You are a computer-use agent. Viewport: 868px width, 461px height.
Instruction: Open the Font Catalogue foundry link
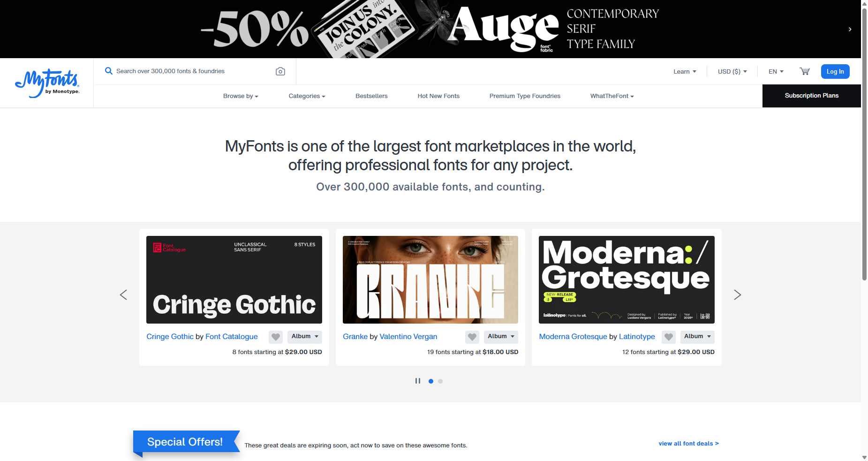(232, 337)
